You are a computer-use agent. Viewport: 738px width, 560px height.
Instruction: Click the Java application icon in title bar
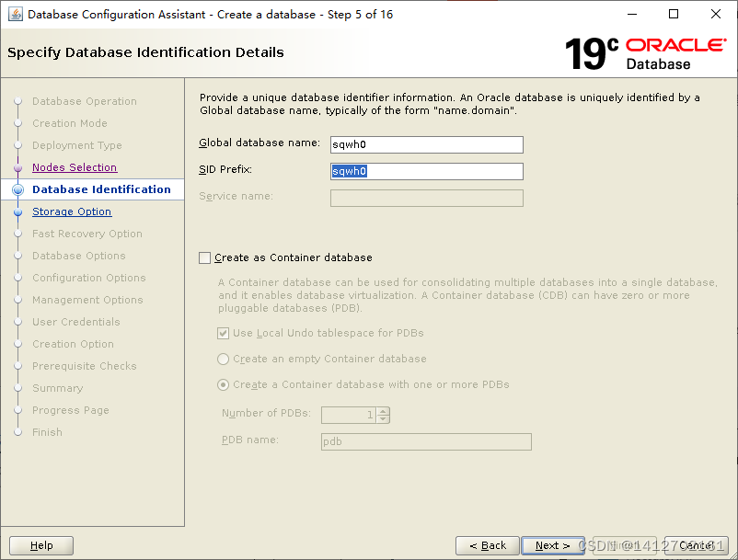[16, 14]
